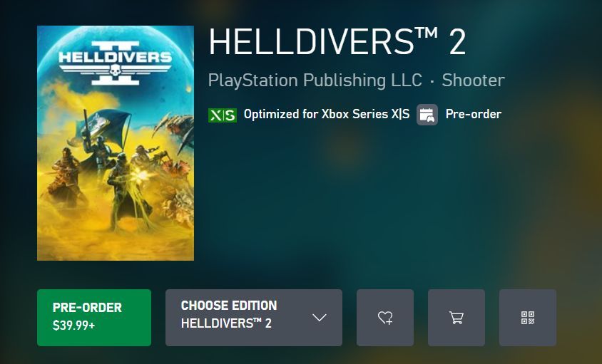Click the pre-order calendar controller icon
Image resolution: width=602 pixels, height=364 pixels.
click(x=427, y=115)
